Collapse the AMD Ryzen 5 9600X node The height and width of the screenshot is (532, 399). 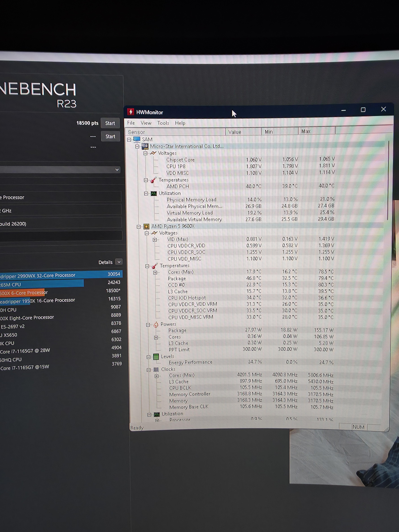[x=139, y=227]
